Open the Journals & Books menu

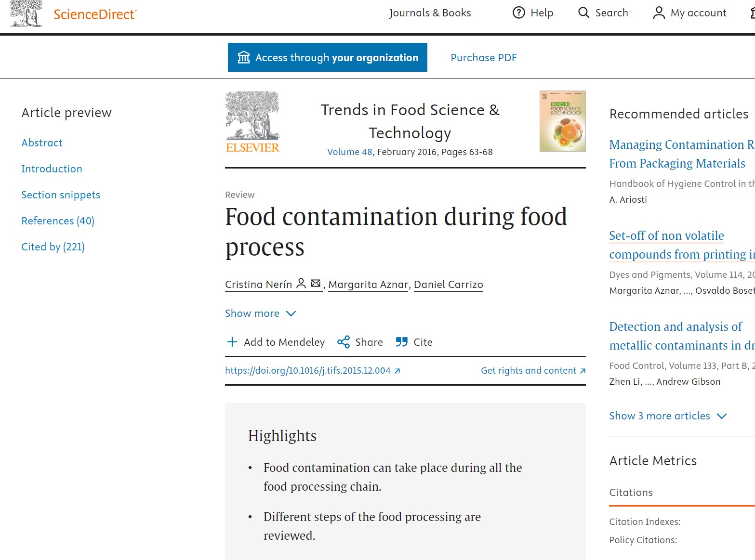click(430, 13)
